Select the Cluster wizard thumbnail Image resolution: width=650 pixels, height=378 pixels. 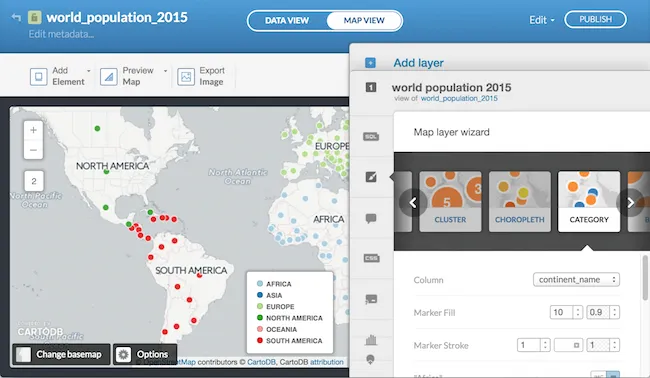tap(450, 201)
